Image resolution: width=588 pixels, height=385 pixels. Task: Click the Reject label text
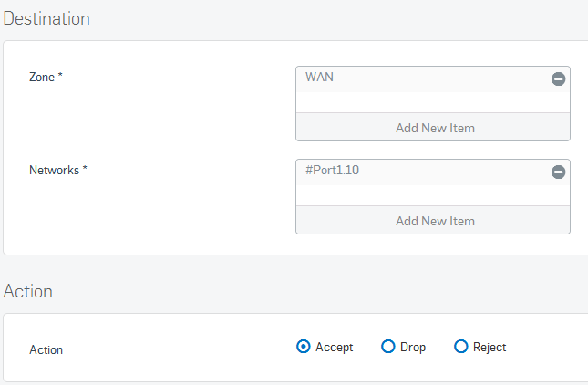coord(490,347)
